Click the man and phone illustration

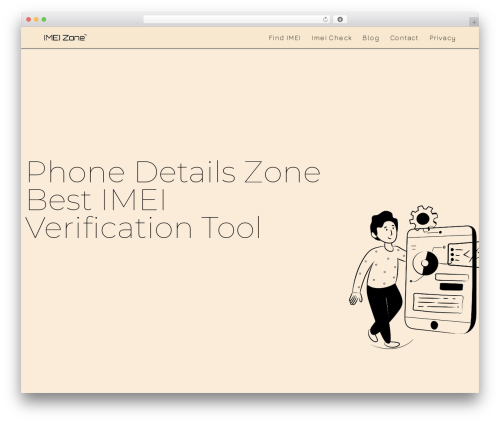click(414, 277)
